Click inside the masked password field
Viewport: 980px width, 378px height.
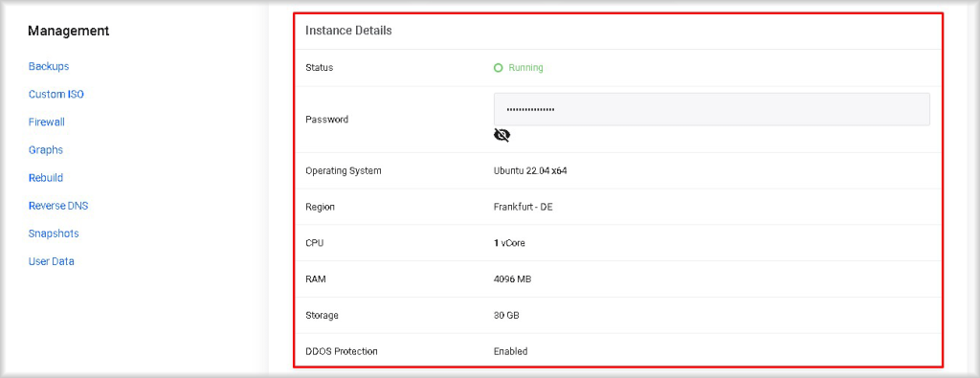[712, 109]
